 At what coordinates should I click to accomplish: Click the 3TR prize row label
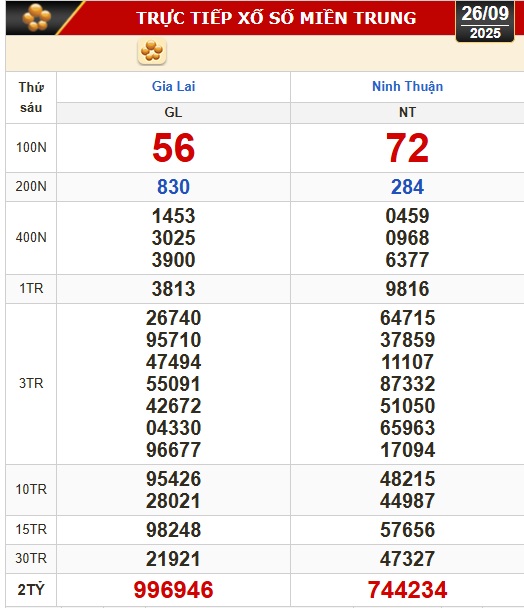pos(31,383)
